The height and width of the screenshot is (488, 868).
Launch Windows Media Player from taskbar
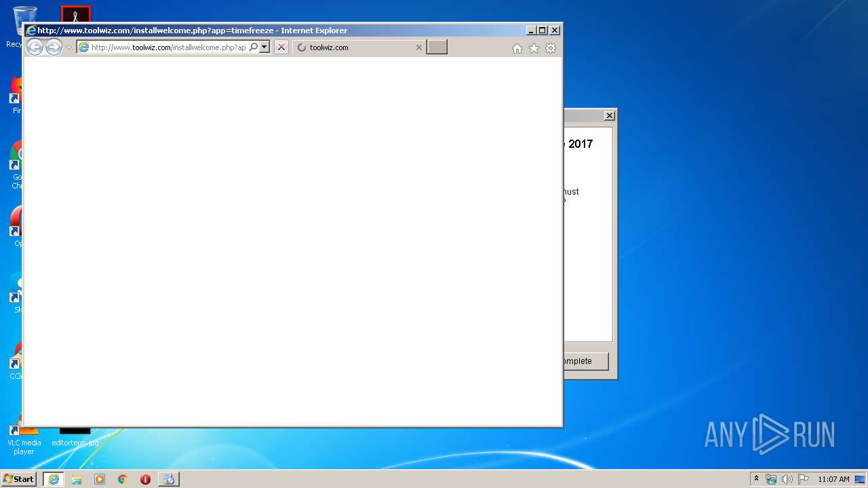click(x=100, y=479)
